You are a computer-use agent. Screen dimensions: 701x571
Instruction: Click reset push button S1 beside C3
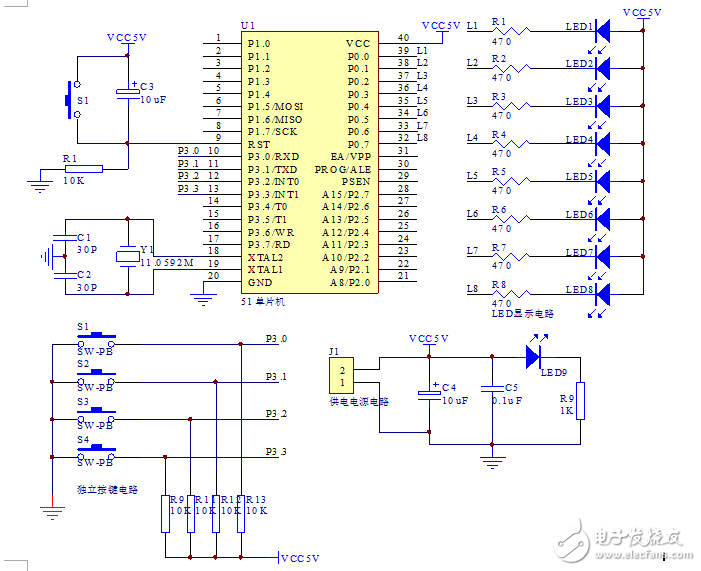[72, 100]
